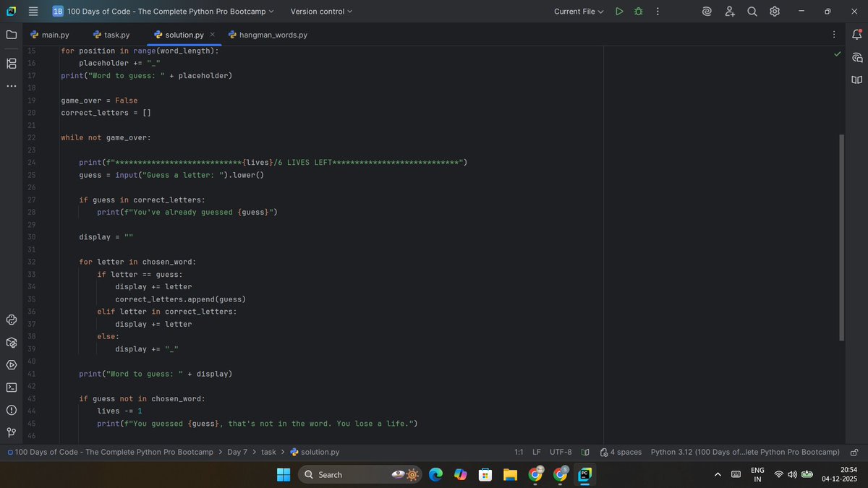Click the Search Everywhere magnifier icon
This screenshot has height=488, width=868.
pyautogui.click(x=752, y=11)
